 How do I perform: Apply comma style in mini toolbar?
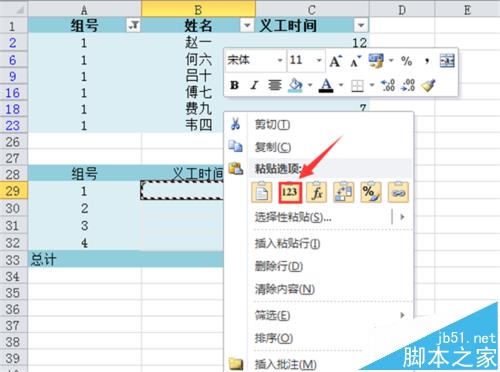[x=427, y=61]
